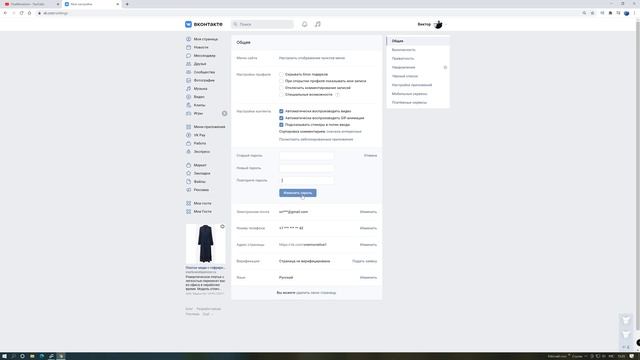Open Игры in left sidebar
This screenshot has width=640, height=360.
pyautogui.click(x=198, y=113)
